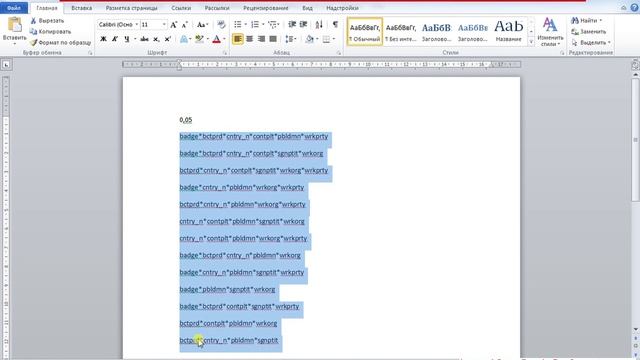Decrease paragraph indent
The height and width of the screenshot is (360, 640).
click(292, 25)
